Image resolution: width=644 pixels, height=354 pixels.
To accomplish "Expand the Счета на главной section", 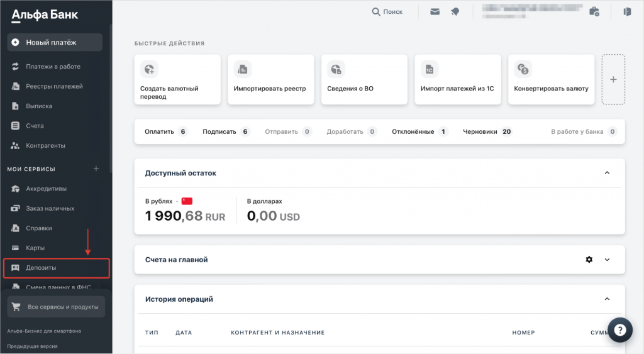I will coord(607,260).
